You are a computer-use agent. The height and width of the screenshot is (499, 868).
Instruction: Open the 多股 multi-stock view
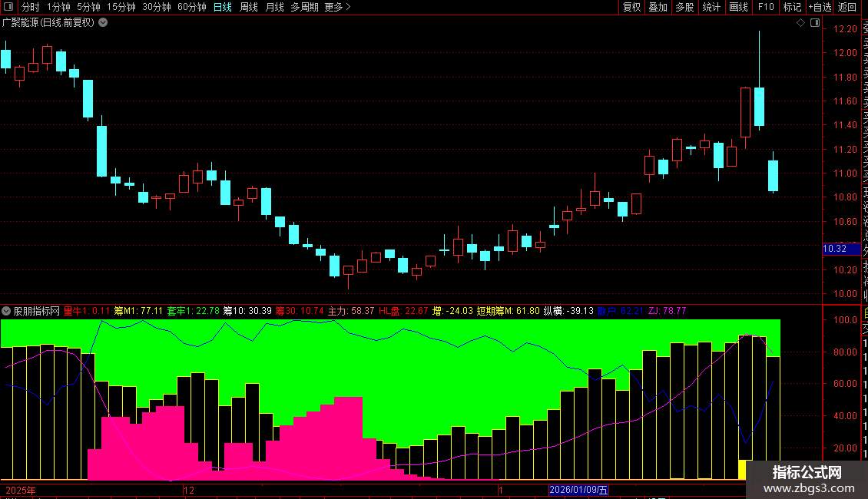pyautogui.click(x=684, y=7)
